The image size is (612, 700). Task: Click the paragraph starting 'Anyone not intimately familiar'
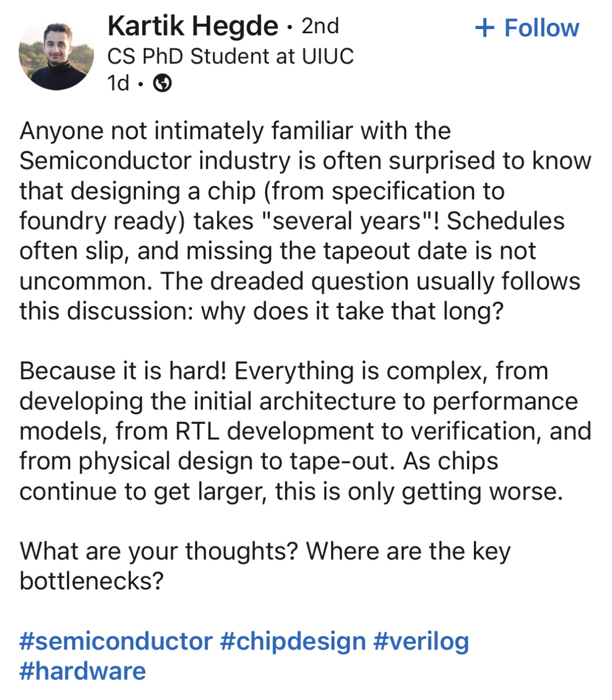click(x=305, y=221)
